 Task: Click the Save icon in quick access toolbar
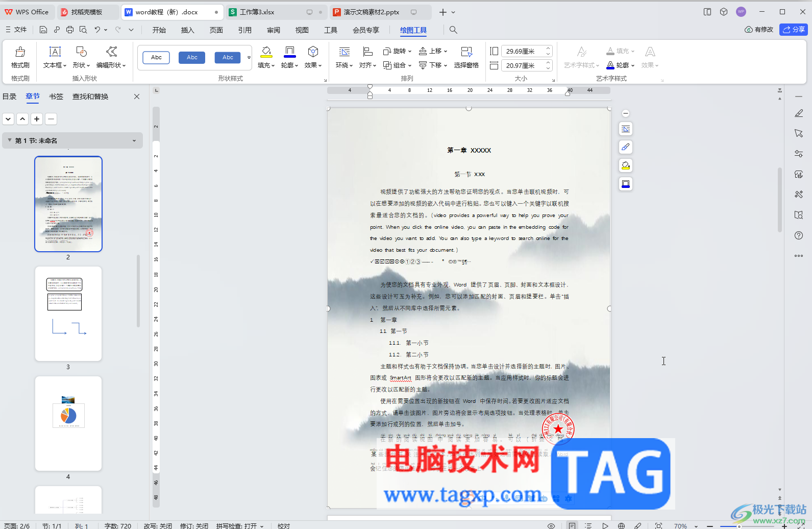pos(43,30)
